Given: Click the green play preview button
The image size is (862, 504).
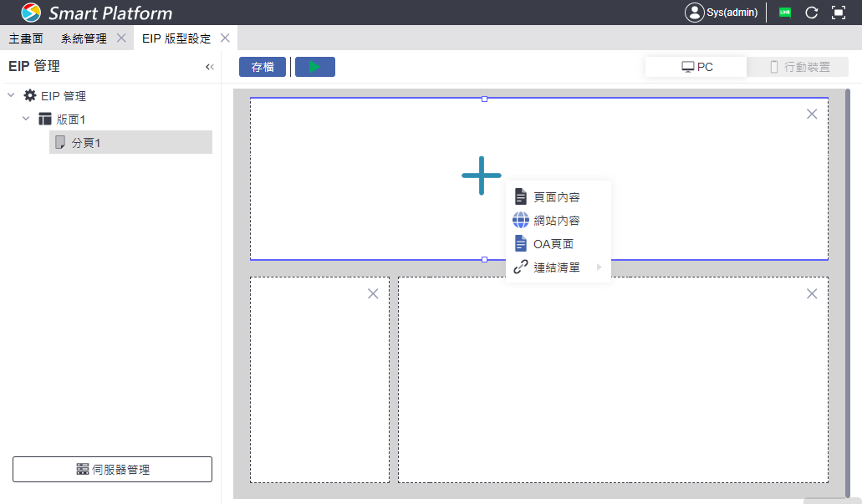Looking at the screenshot, I should [x=314, y=67].
